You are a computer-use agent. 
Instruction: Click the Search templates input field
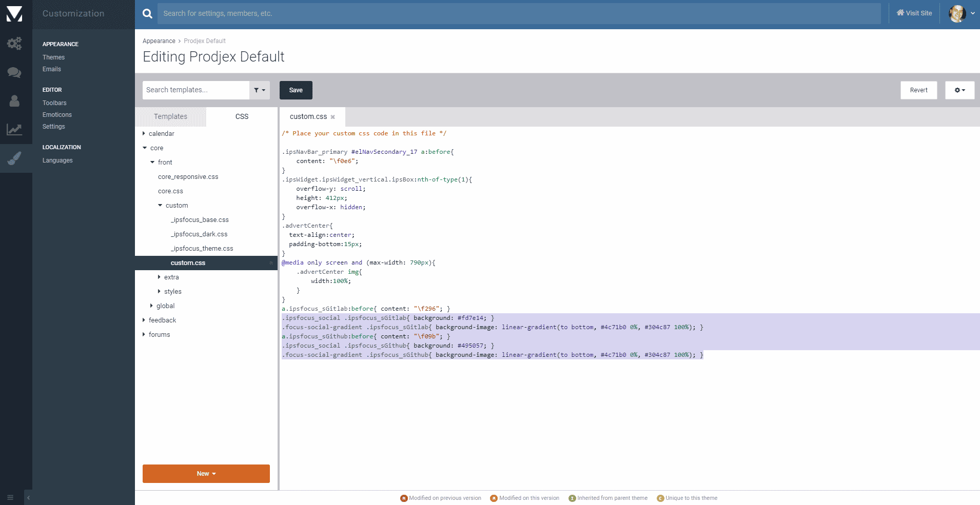(x=196, y=90)
